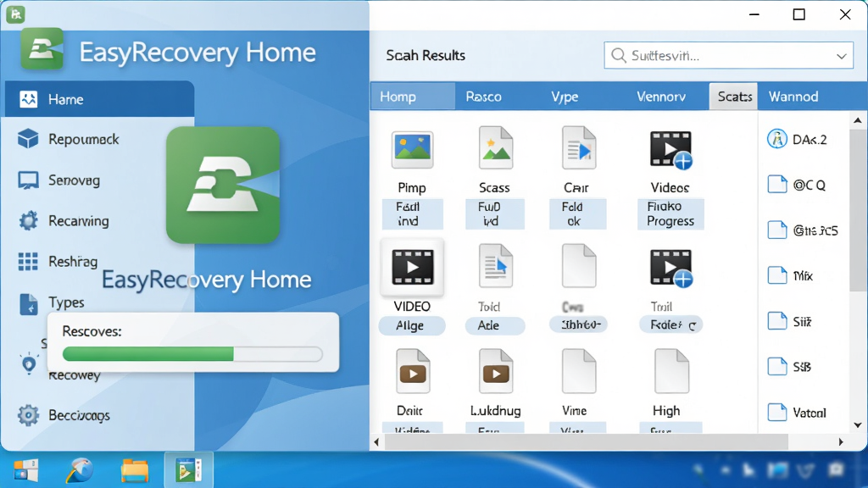Click the horizontal scrollbar left arrow
Image resolution: width=868 pixels, height=488 pixels.
pos(377,441)
